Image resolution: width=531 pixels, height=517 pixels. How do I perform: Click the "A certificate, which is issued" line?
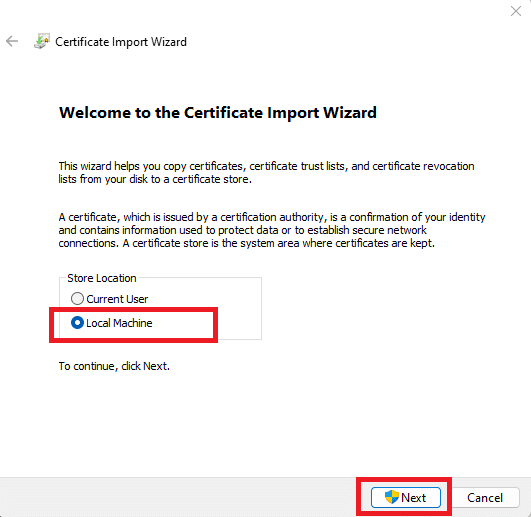click(272, 217)
